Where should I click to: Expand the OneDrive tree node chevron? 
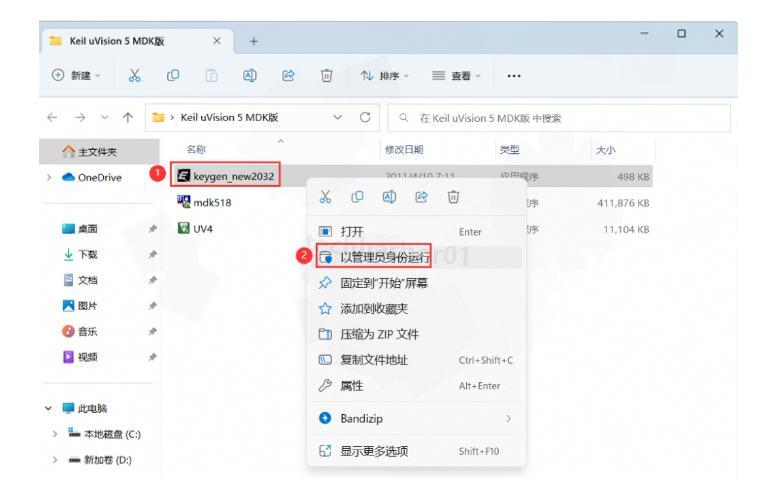tap(49, 178)
